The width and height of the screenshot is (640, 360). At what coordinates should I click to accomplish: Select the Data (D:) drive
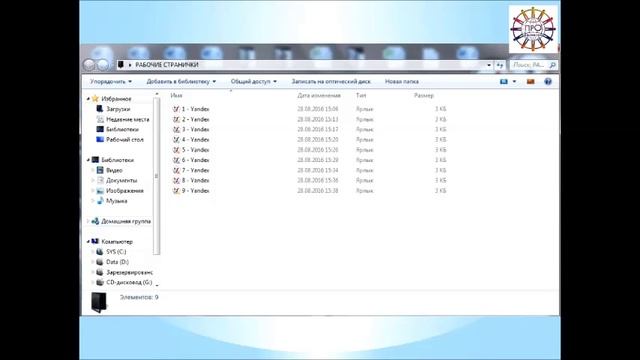pos(117,262)
